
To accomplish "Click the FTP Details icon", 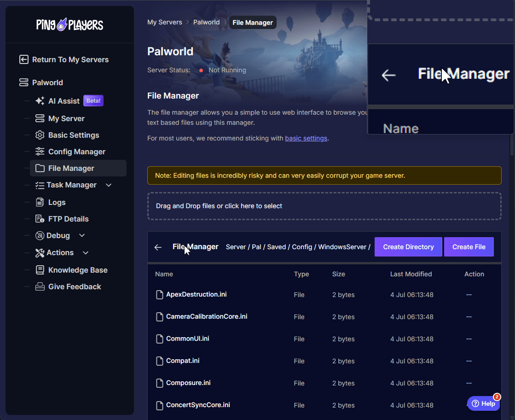I will (40, 219).
